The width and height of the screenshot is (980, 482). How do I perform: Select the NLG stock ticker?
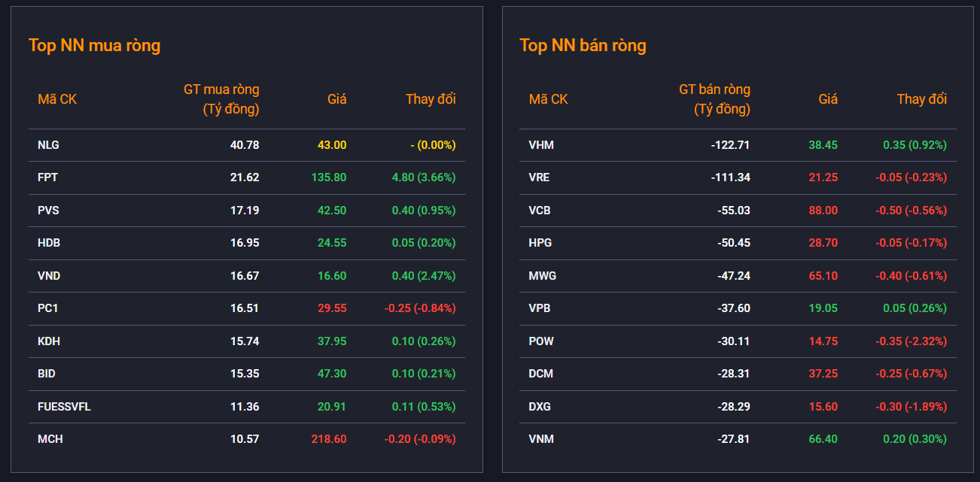[48, 145]
